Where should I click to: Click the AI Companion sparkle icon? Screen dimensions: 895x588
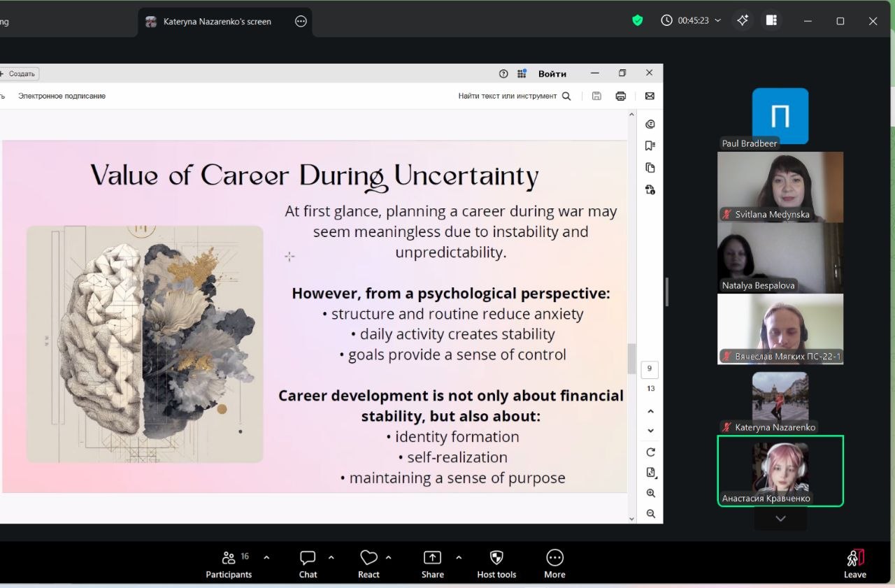743,21
